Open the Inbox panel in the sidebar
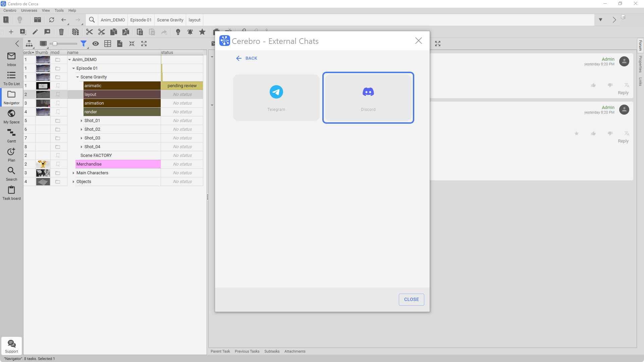 [11, 59]
